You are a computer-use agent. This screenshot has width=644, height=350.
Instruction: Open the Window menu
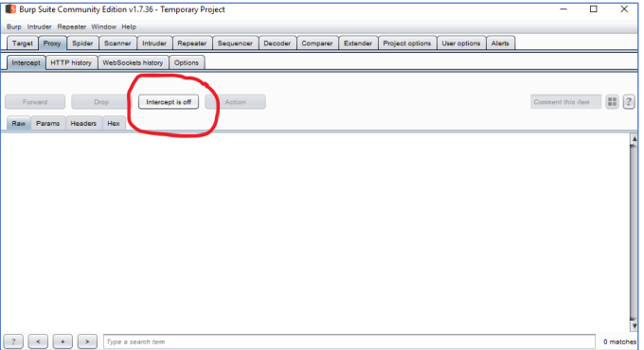tap(103, 26)
